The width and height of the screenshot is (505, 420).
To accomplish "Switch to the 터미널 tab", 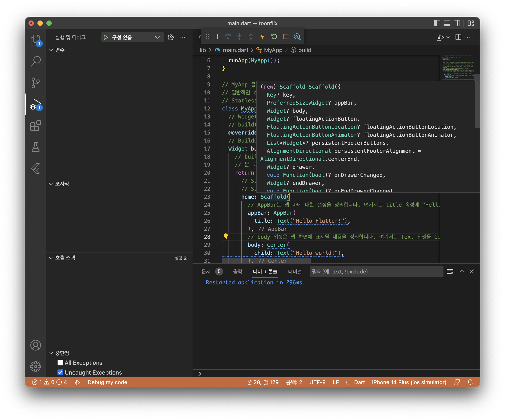I will click(295, 271).
